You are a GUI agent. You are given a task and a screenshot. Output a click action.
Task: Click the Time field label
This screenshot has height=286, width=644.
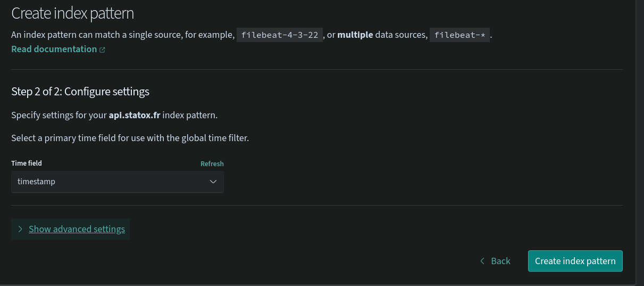click(27, 164)
